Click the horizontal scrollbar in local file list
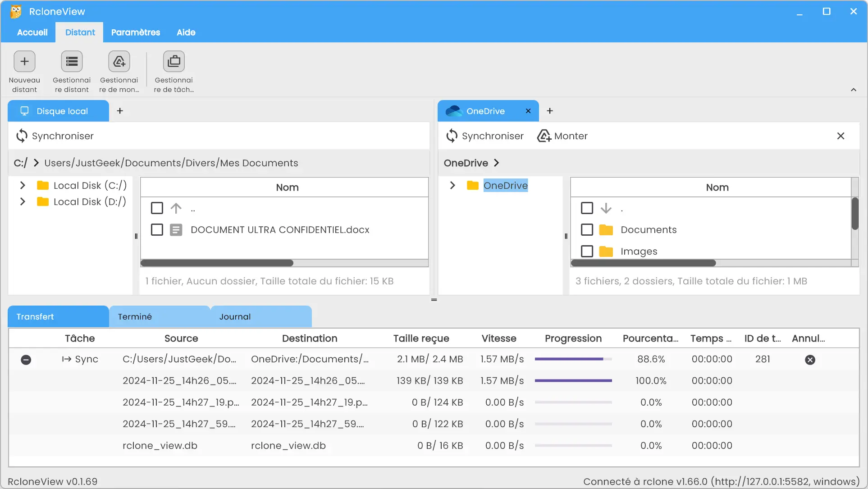The image size is (868, 489). (x=217, y=263)
